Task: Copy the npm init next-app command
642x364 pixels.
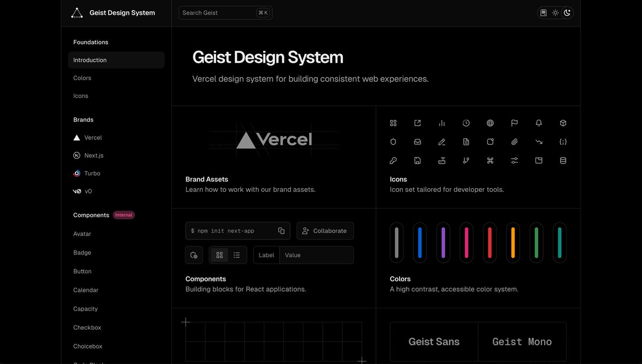Action: coord(281,231)
